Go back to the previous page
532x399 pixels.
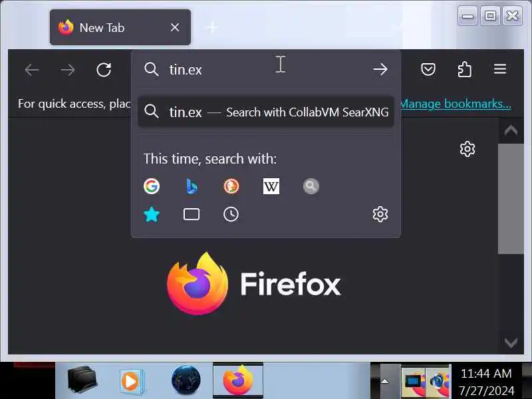pos(32,70)
